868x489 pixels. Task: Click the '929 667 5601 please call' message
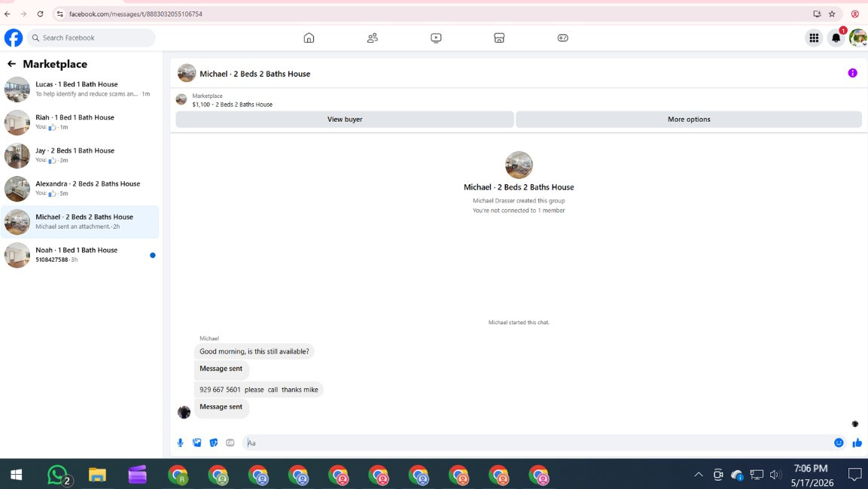pyautogui.click(x=258, y=390)
